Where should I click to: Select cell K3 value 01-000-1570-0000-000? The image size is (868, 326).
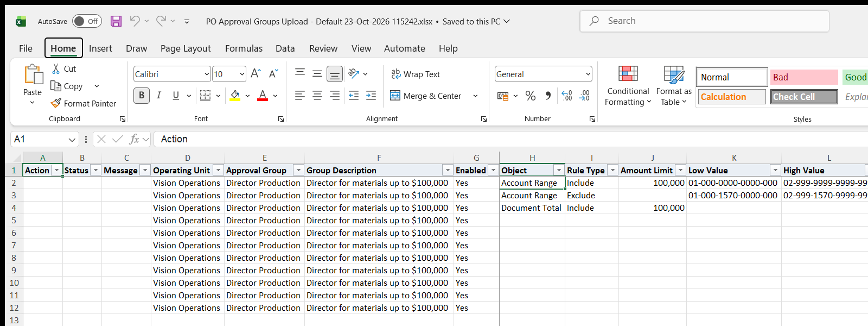tap(733, 196)
